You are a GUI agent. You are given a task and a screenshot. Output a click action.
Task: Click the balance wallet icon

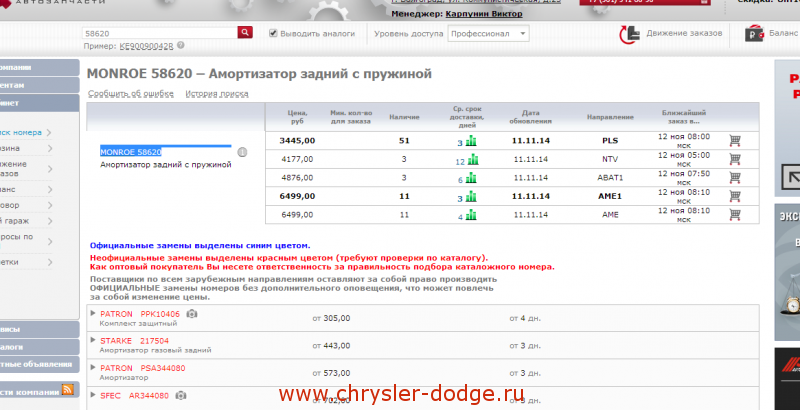point(754,34)
